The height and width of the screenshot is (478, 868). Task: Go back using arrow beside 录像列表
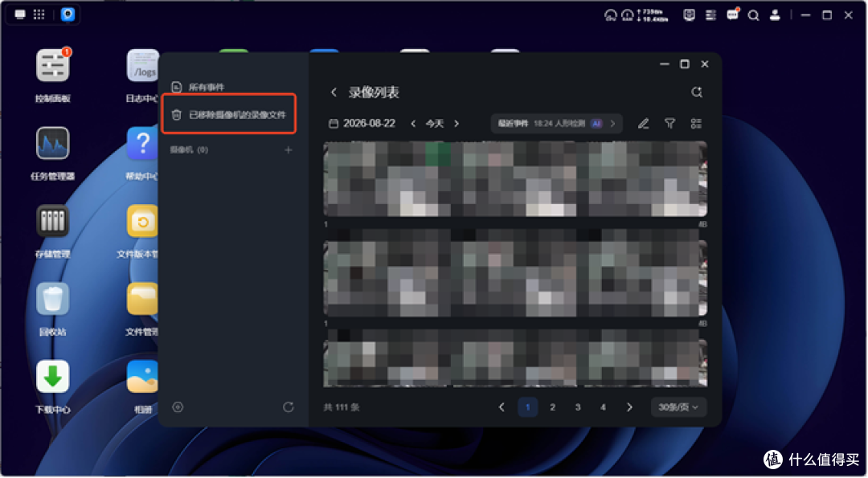coord(334,92)
